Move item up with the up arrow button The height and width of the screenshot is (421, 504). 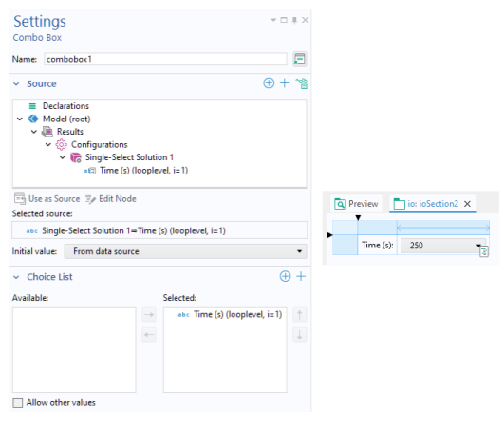pyautogui.click(x=299, y=315)
